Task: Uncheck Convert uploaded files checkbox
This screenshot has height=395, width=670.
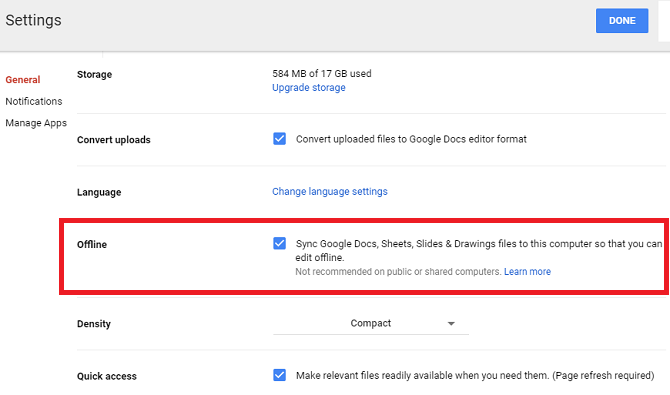Action: [279, 139]
